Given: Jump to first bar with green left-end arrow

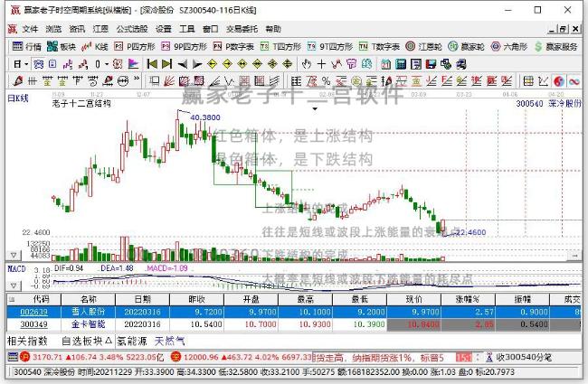Looking at the screenshot, I should [x=152, y=64].
